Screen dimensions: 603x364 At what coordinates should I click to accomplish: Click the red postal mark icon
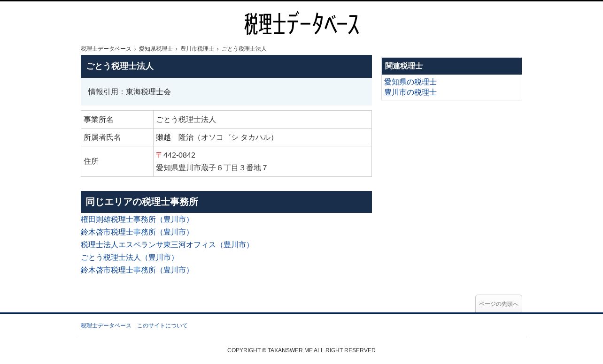click(159, 155)
